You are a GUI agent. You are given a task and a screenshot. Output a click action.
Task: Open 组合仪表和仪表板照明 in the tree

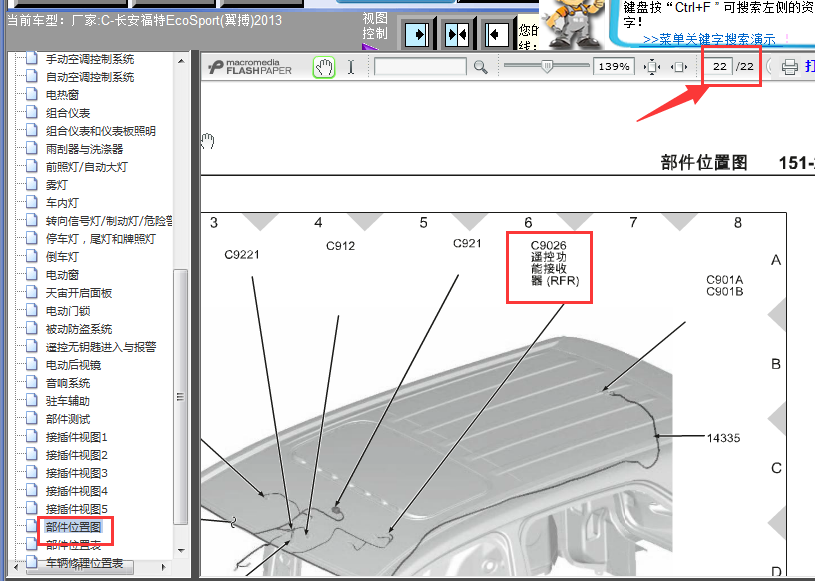(101, 131)
